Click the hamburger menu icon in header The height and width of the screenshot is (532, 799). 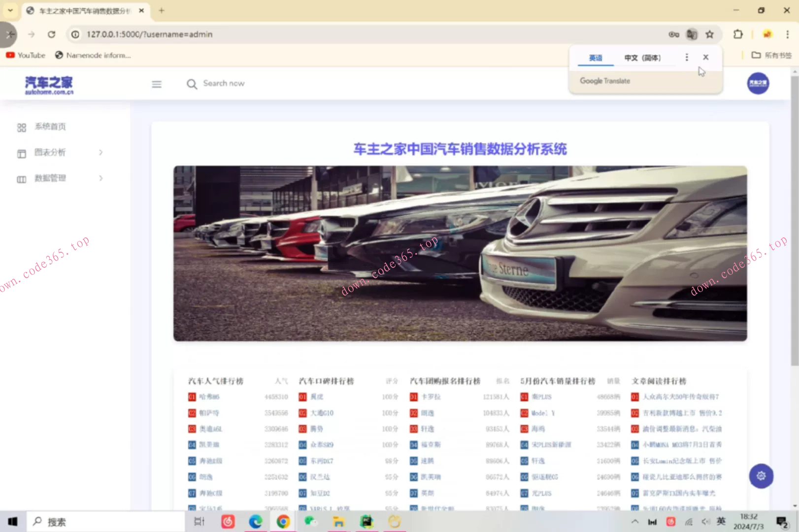click(x=157, y=84)
